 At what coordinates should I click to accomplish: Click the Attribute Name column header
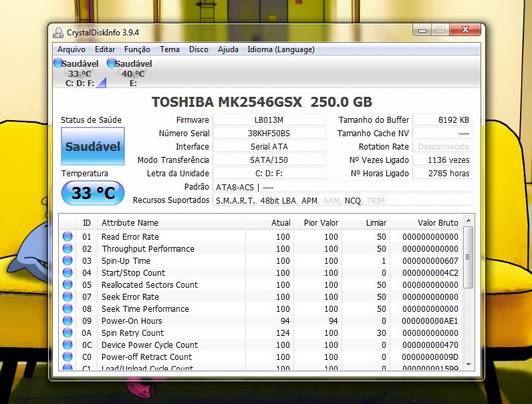pos(171,222)
